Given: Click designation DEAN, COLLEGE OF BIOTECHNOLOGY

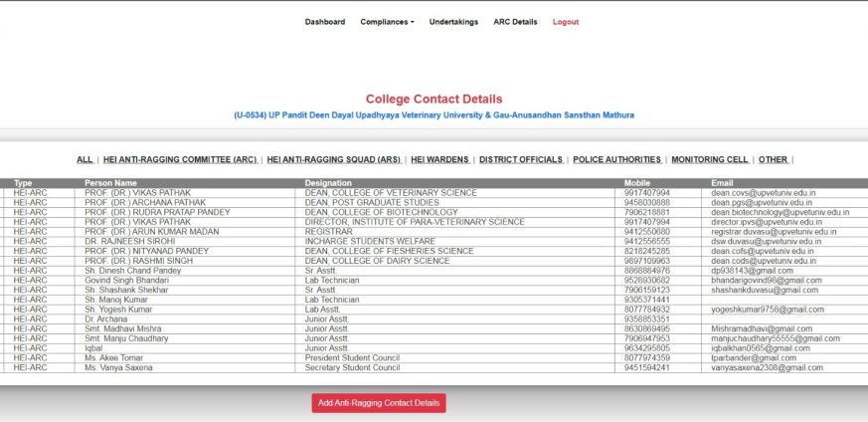Looking at the screenshot, I should [382, 212].
